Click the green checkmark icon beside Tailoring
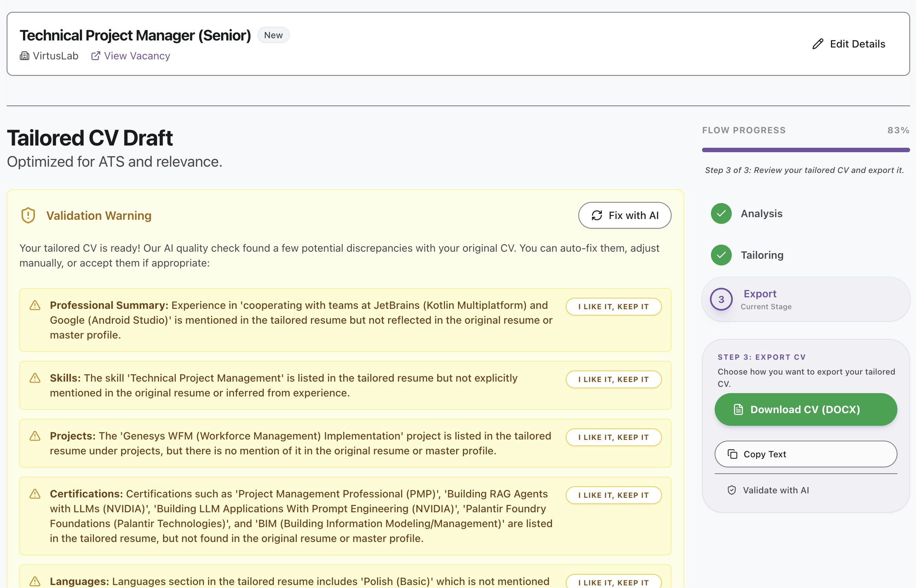 (x=721, y=255)
